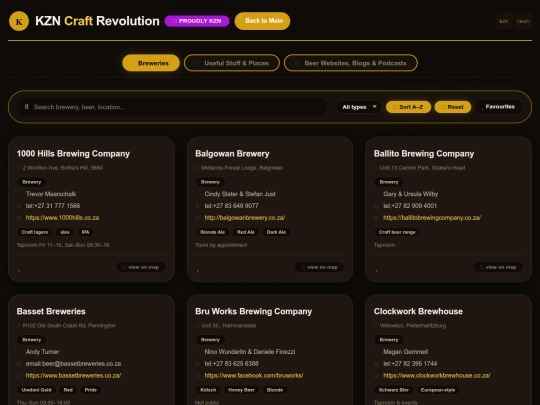The height and width of the screenshot is (405, 540).
Task: Focus the Search brewery, beer, location field
Action: [172, 107]
